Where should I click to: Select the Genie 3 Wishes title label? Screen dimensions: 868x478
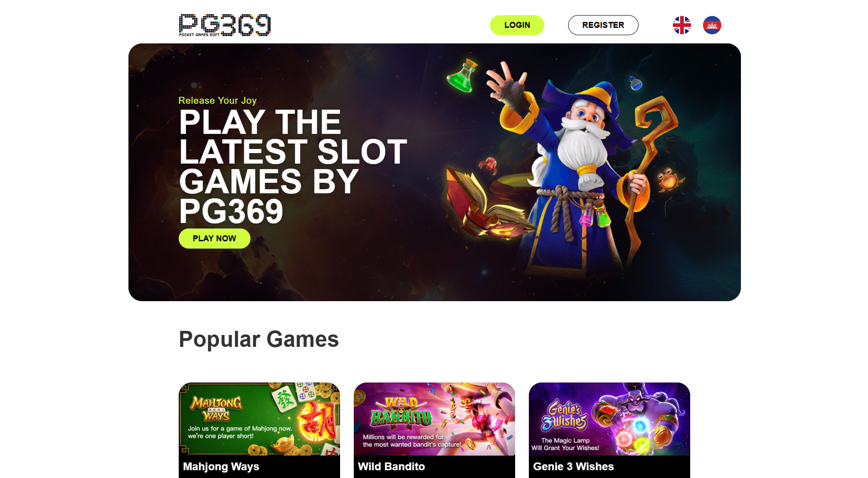coord(573,467)
